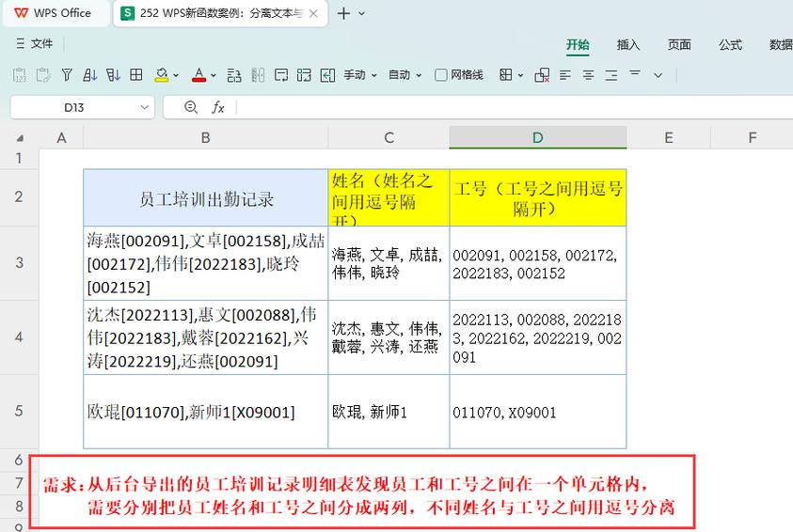Sort descending with the Z-A icon
793x532 pixels.
click(x=113, y=75)
